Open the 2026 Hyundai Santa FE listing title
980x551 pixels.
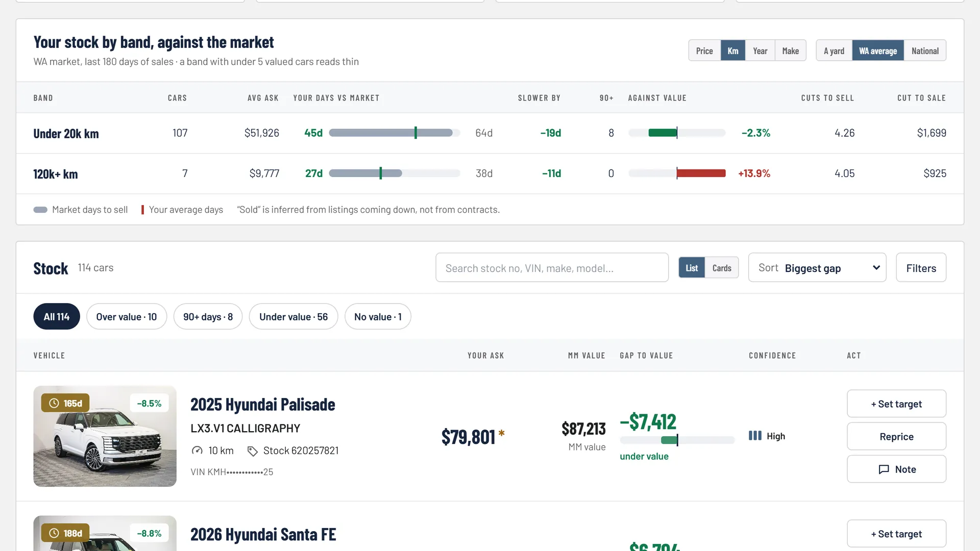[x=263, y=535]
